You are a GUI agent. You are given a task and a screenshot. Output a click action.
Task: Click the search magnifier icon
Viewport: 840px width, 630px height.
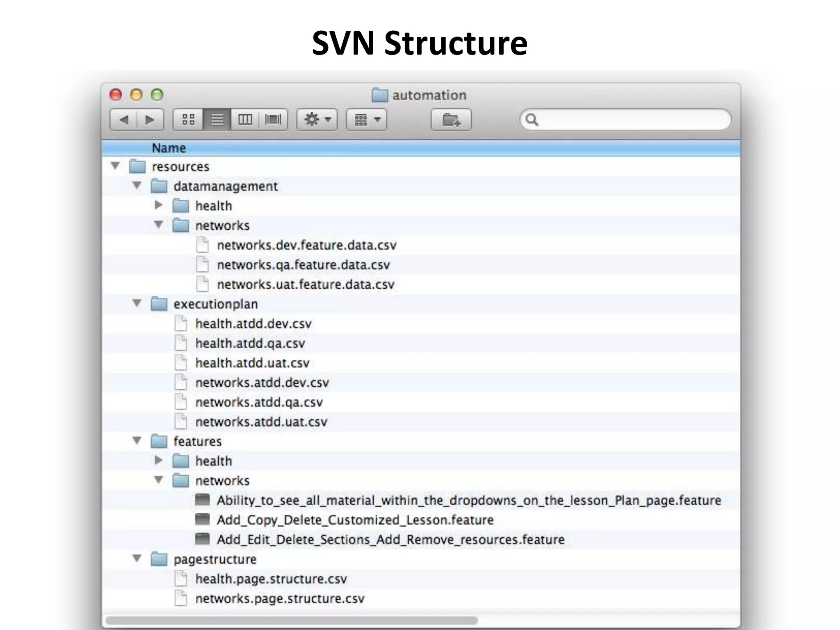click(532, 120)
